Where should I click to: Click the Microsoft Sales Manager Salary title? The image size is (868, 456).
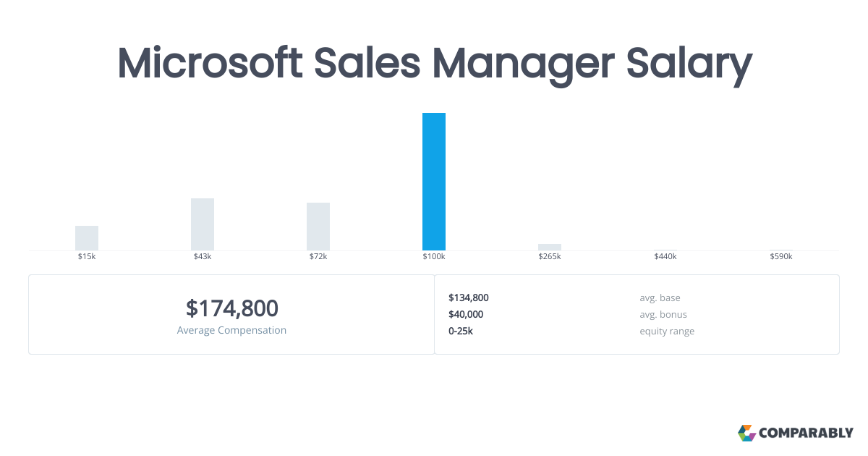[x=434, y=64]
